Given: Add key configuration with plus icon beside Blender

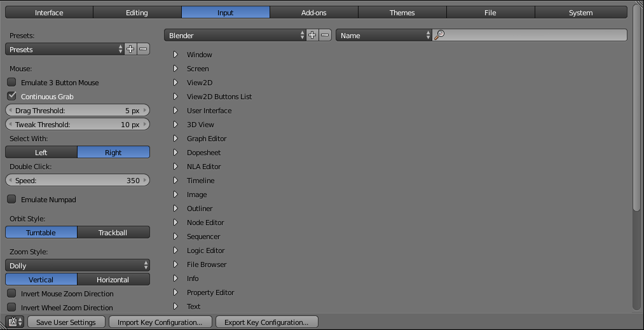Looking at the screenshot, I should pos(312,36).
